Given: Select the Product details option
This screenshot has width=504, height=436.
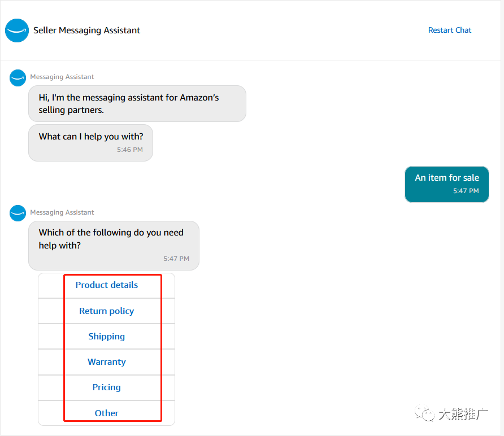Looking at the screenshot, I should (106, 285).
